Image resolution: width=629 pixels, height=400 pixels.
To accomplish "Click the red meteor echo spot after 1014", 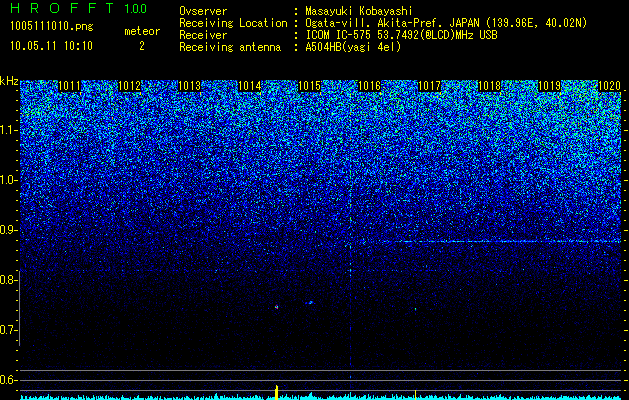I will tap(276, 307).
